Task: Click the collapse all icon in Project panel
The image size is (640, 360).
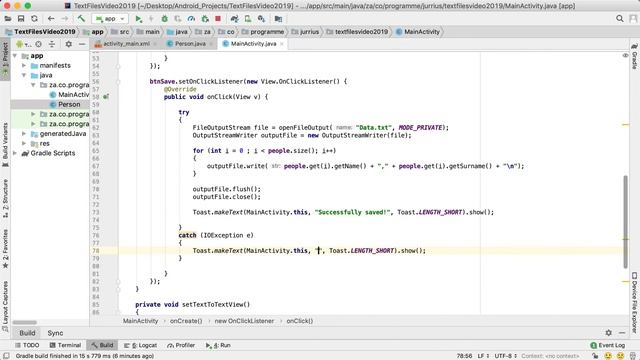Action: pos(52,44)
